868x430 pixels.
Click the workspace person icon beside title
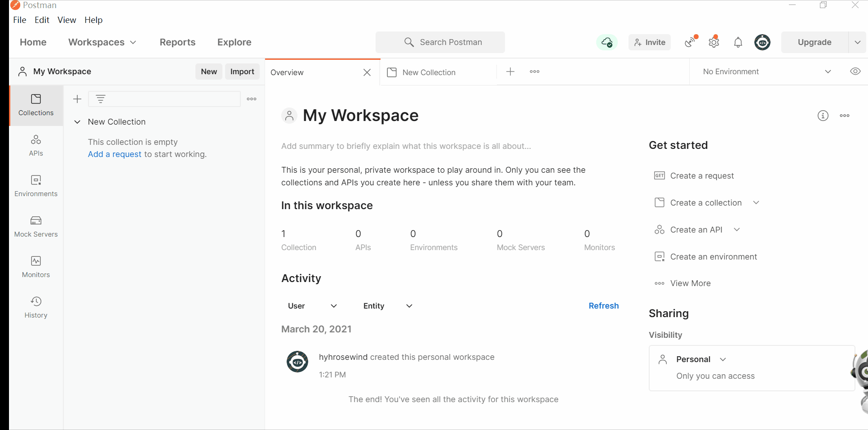click(289, 116)
